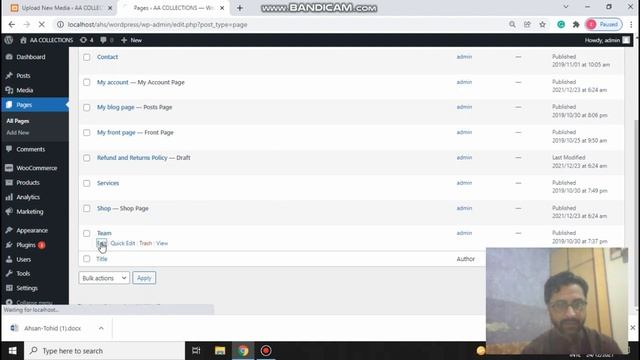Tick the checkbox for Services page
Image resolution: width=640 pixels, height=360 pixels.
(87, 183)
